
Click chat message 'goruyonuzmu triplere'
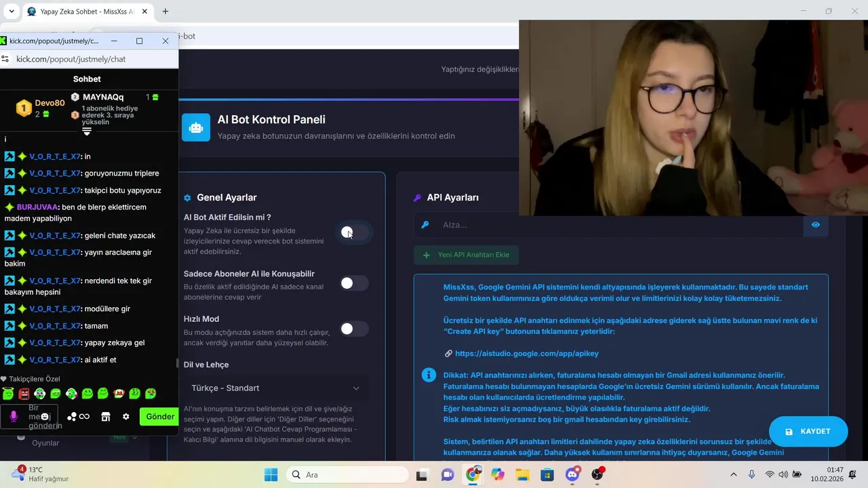(122, 174)
